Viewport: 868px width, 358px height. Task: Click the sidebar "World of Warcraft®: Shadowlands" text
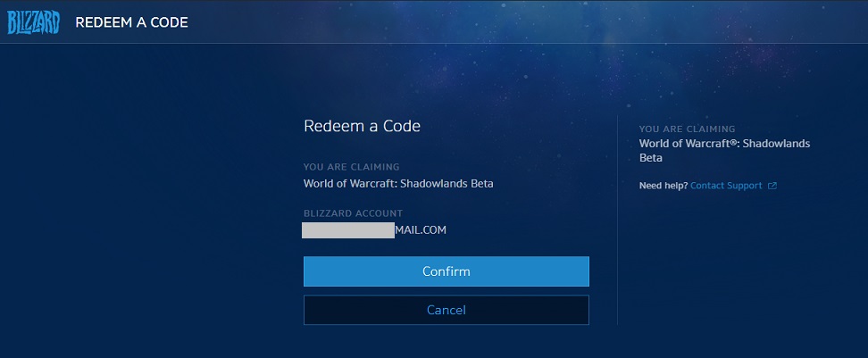[x=724, y=144]
